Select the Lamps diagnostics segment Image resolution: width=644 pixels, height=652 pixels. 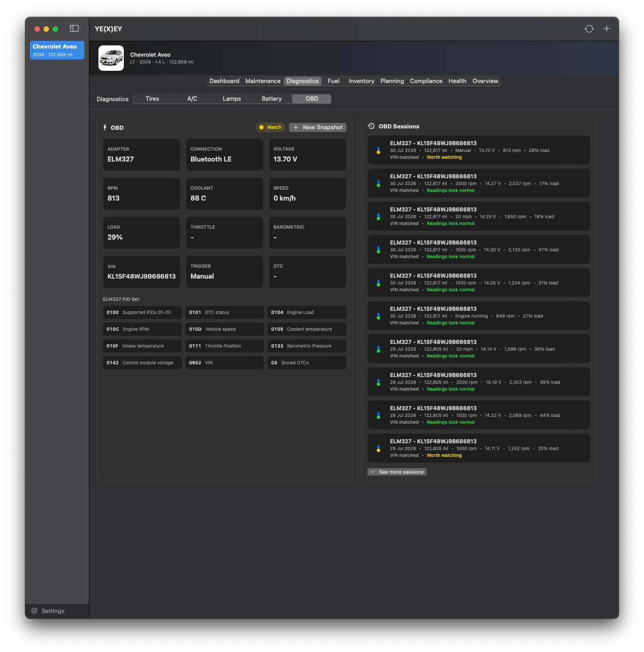pos(232,99)
